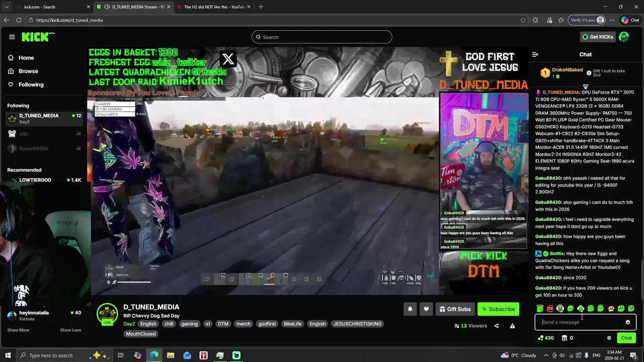The image size is (644, 362).
Task: Select the BikeLife tag
Action: click(x=292, y=324)
